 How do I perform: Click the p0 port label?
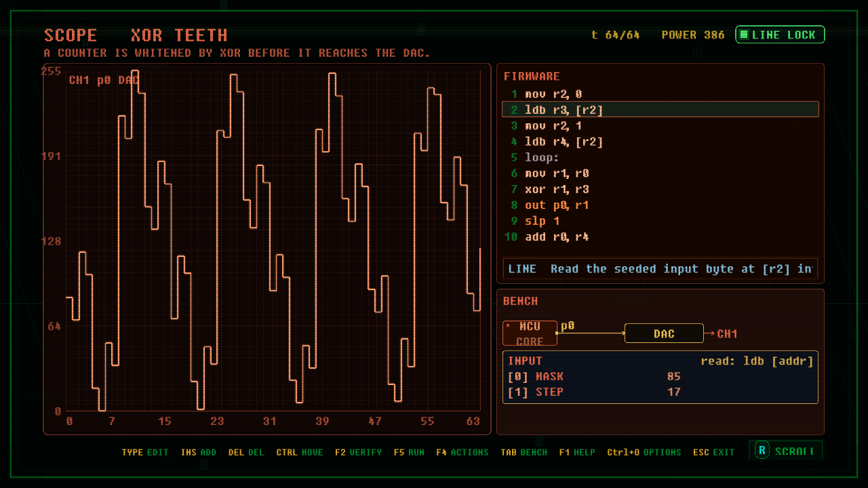coord(568,326)
